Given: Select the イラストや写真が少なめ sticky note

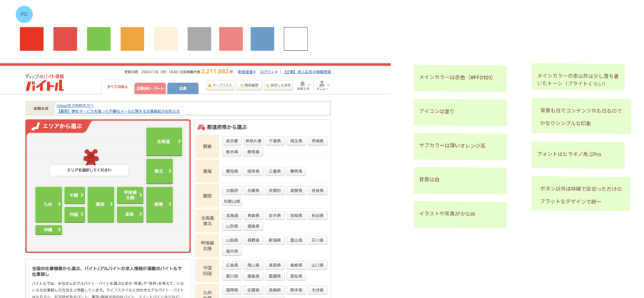Looking at the screenshot, I should 460,214.
